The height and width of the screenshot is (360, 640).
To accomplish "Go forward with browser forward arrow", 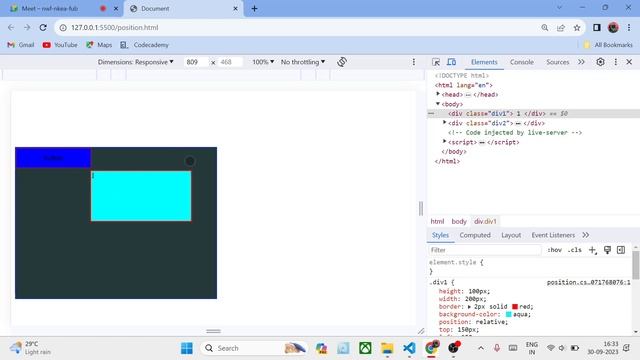I will (27, 27).
